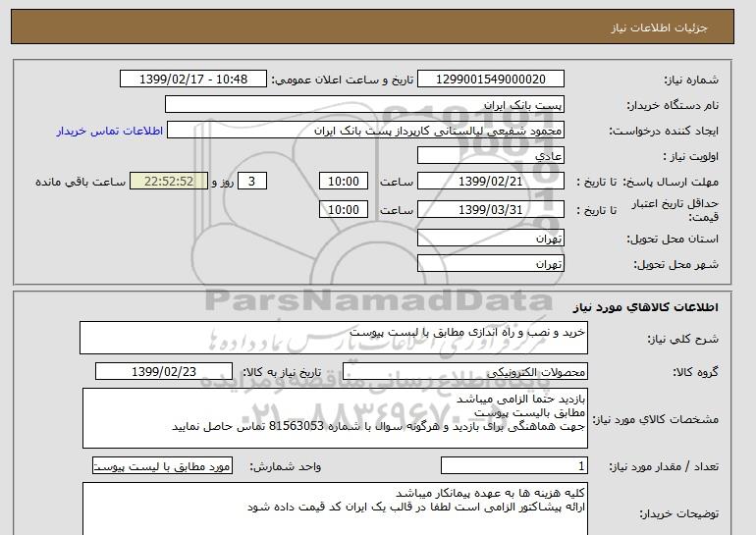This screenshot has width=756, height=535.
Task: Click the price validity hour 10:00 field
Action: [x=344, y=210]
